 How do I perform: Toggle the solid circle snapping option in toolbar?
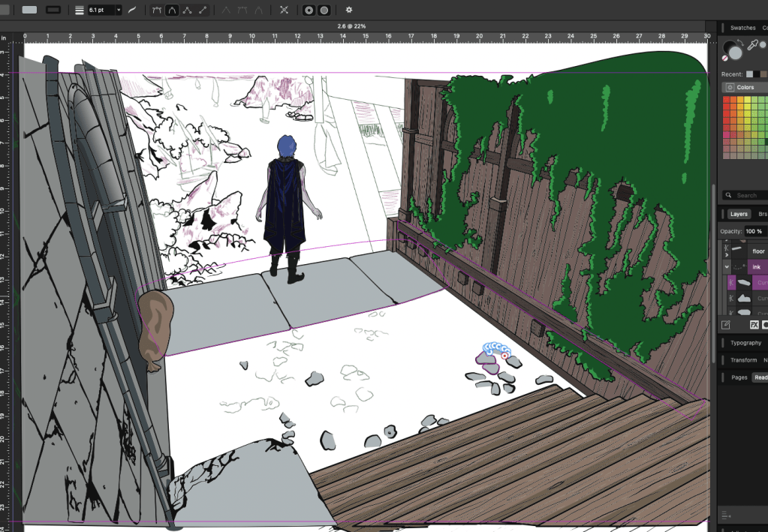[x=324, y=11]
